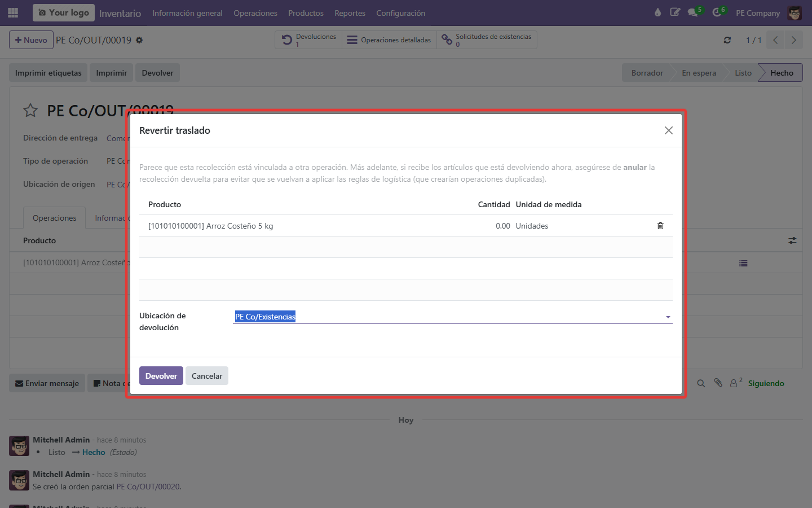
Task: Click the Enviar mensaje button
Action: tap(47, 383)
